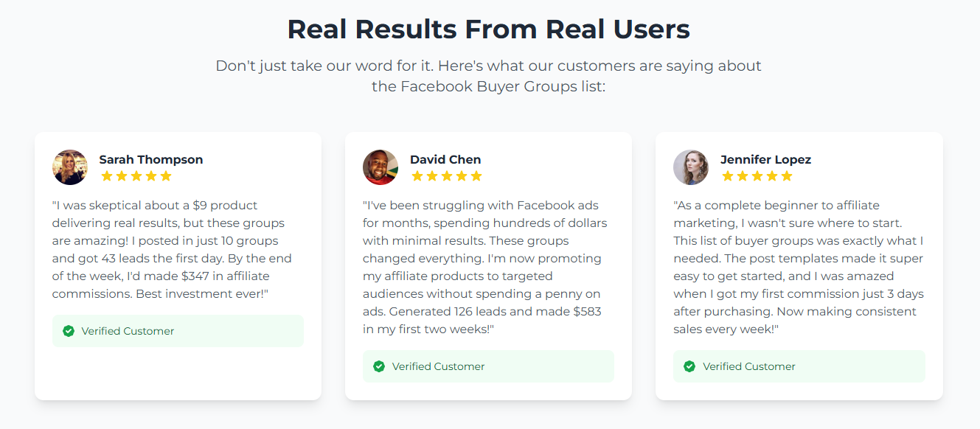Click Verified Customer label under Sarah's review
The width and height of the screenshot is (980, 429).
tap(128, 331)
